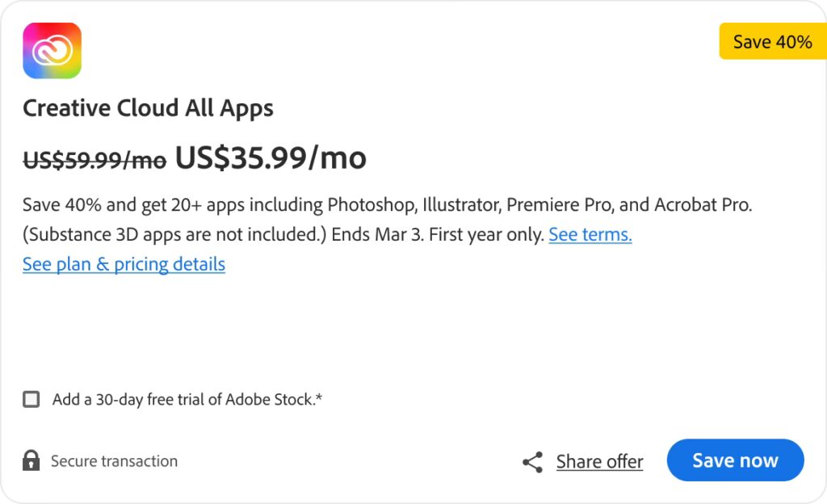Click the "Add a 30-day free trial" label
This screenshot has width=827, height=504.
pyautogui.click(x=187, y=399)
